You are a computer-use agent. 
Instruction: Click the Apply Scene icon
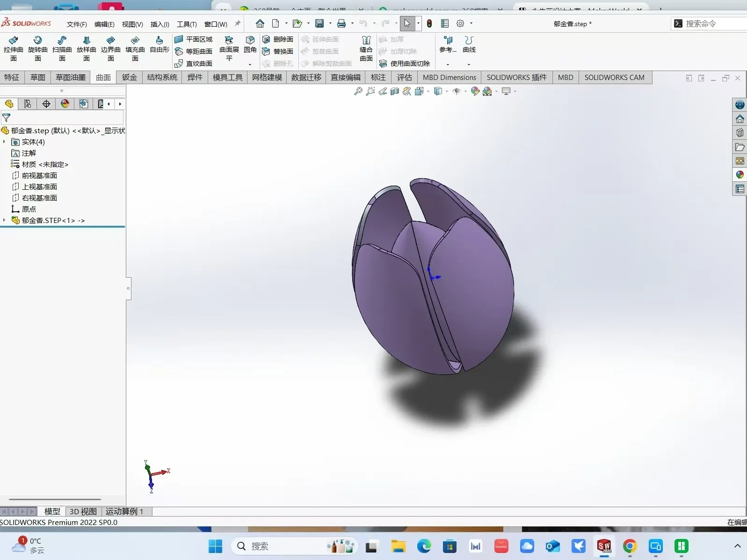pos(487,92)
